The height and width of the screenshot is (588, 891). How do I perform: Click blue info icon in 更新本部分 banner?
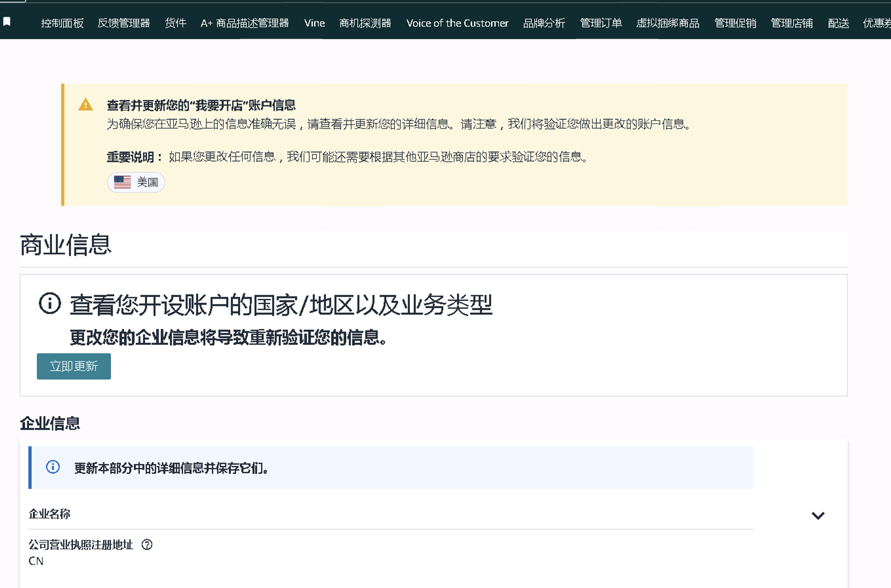[53, 467]
